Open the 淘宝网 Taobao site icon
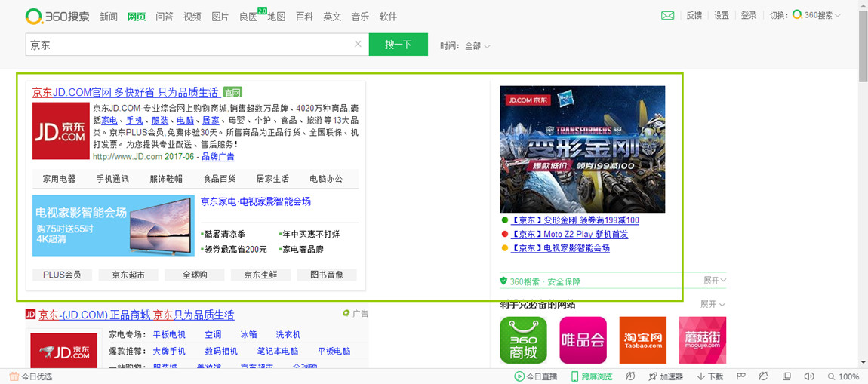This screenshot has height=384, width=868. [642, 339]
